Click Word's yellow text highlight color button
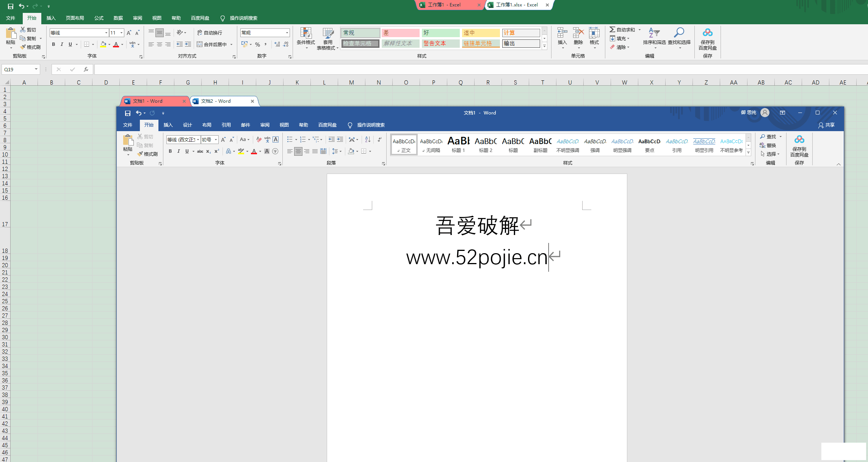 [241, 151]
